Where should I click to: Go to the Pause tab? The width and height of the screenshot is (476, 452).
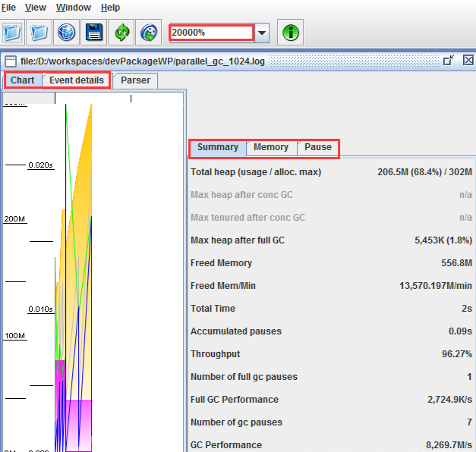click(x=318, y=147)
